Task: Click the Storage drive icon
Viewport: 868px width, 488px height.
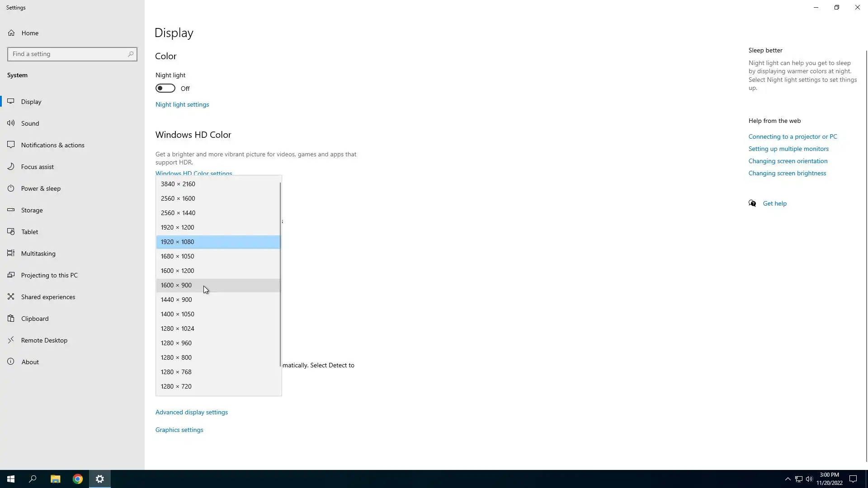Action: [x=11, y=210]
